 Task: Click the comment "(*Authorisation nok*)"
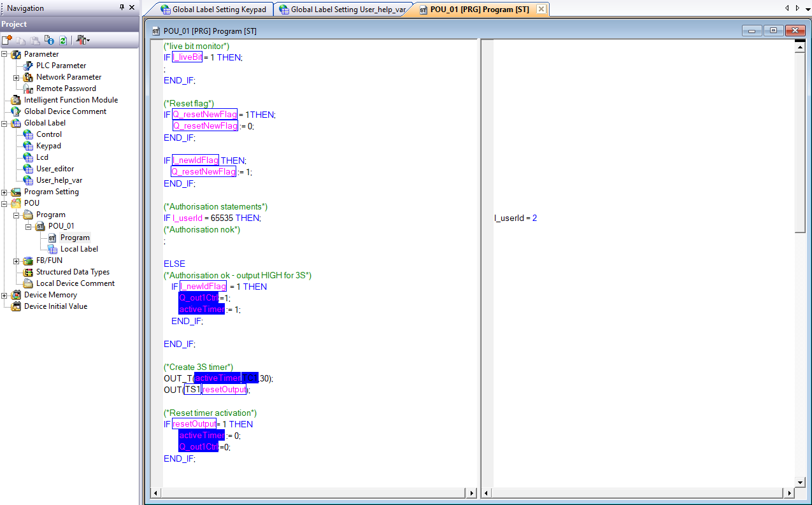click(x=202, y=229)
